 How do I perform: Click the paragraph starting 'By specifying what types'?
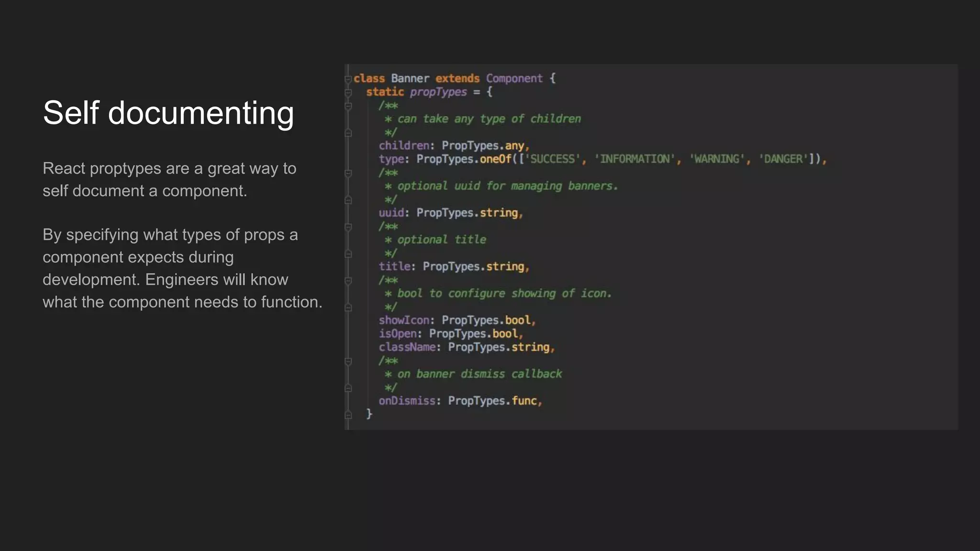pos(182,268)
